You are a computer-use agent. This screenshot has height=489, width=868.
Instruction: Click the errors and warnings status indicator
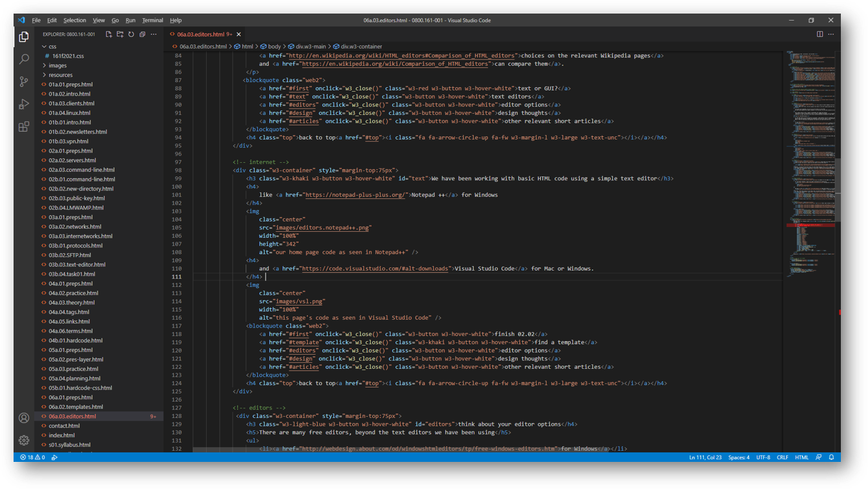point(32,457)
